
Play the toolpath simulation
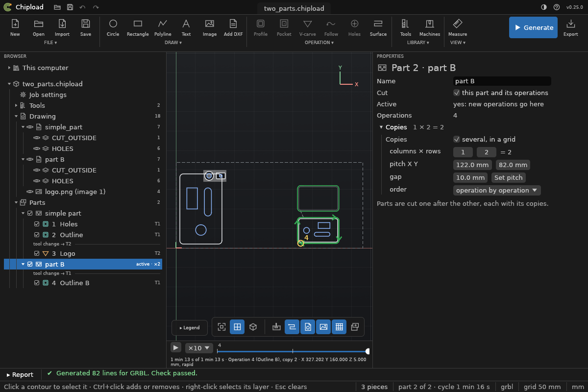[x=176, y=347]
